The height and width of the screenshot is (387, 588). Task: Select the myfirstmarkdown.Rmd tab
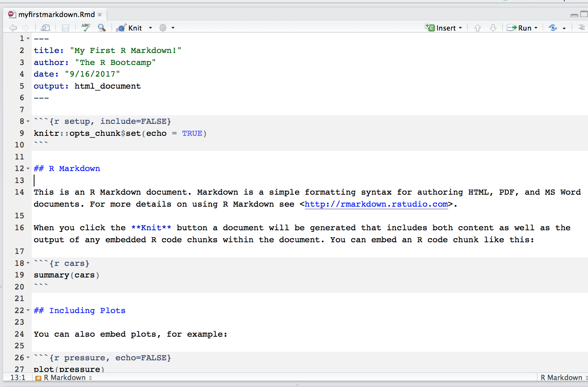(57, 14)
